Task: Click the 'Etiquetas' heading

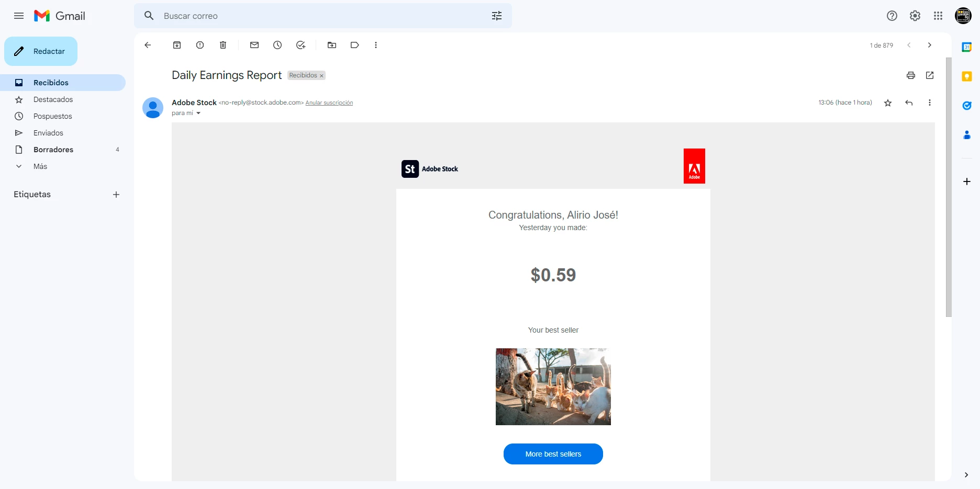Action: coord(32,195)
